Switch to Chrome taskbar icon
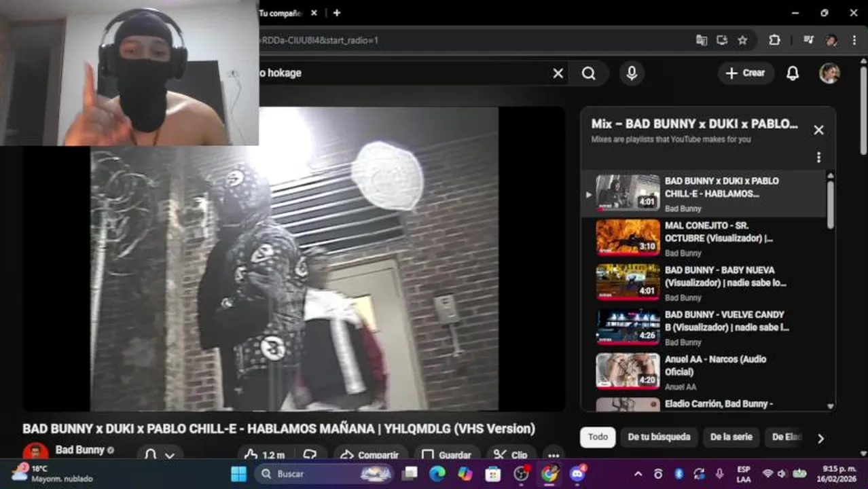Screen dimensions: 868x489 (x=549, y=473)
